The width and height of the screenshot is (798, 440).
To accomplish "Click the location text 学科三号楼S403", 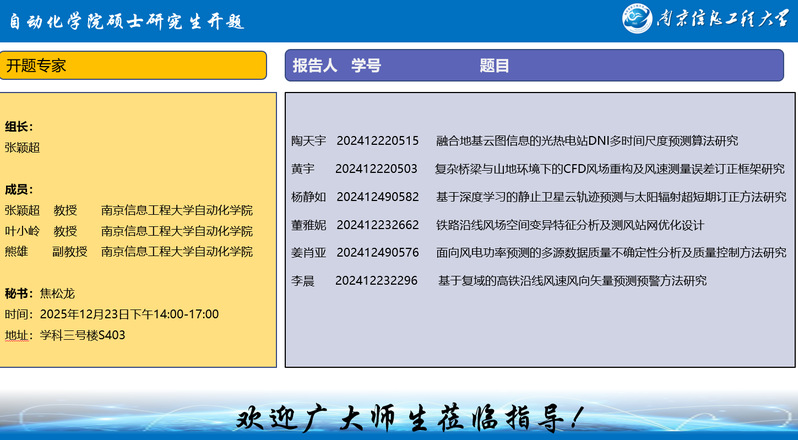I will point(82,335).
